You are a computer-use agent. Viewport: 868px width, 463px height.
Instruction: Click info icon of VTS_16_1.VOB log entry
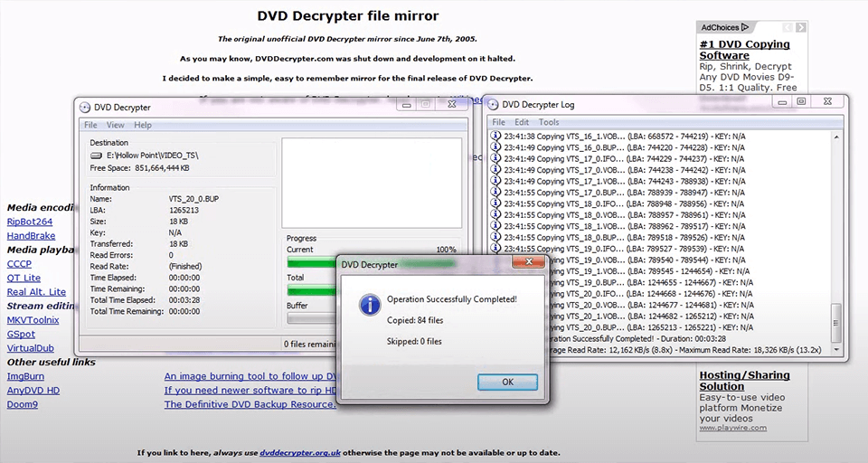point(495,137)
